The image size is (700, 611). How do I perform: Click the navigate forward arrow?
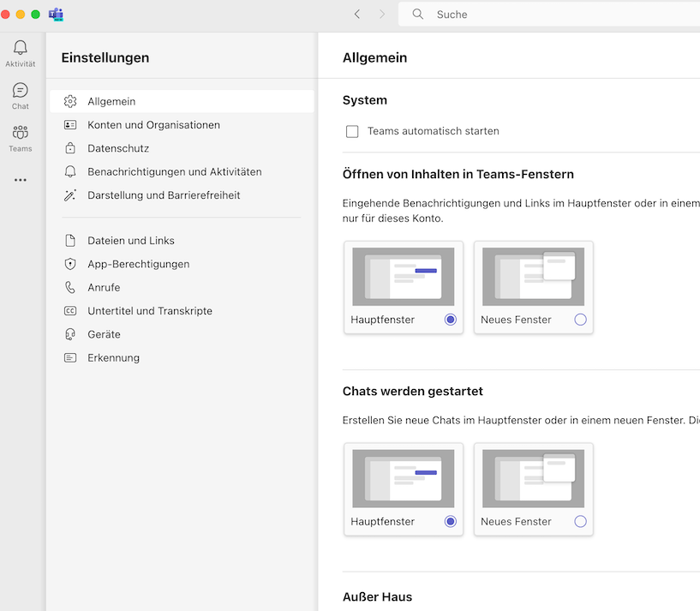point(382,15)
